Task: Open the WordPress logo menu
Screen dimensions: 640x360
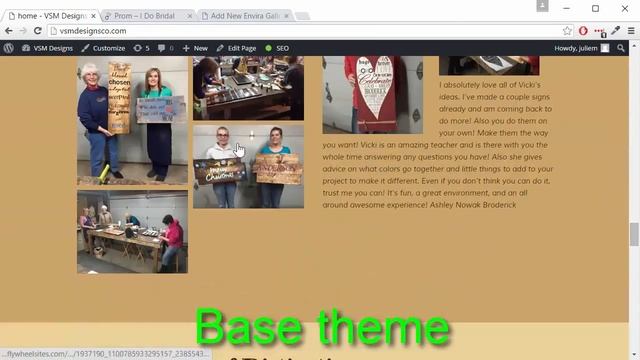Action: tap(9, 48)
